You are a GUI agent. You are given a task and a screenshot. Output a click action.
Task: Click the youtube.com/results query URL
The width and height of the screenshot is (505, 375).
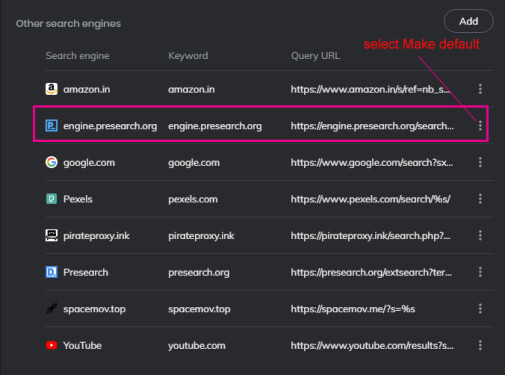[x=372, y=346]
